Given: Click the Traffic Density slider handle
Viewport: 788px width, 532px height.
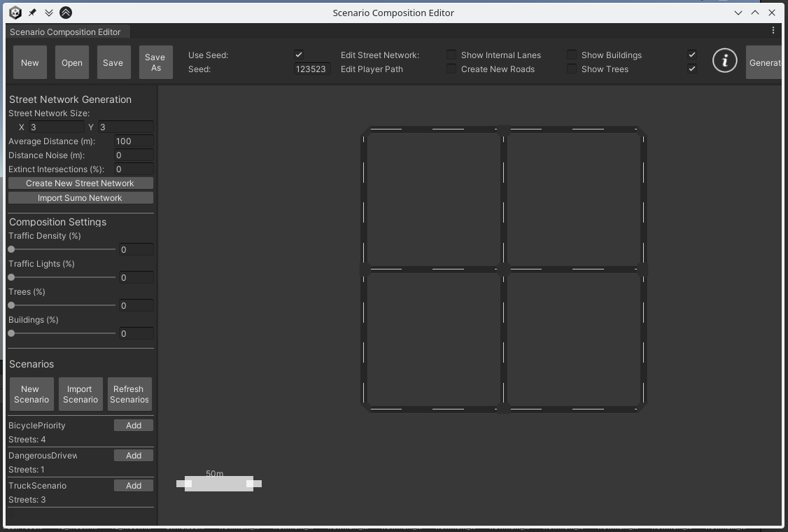Looking at the screenshot, I should [12, 249].
